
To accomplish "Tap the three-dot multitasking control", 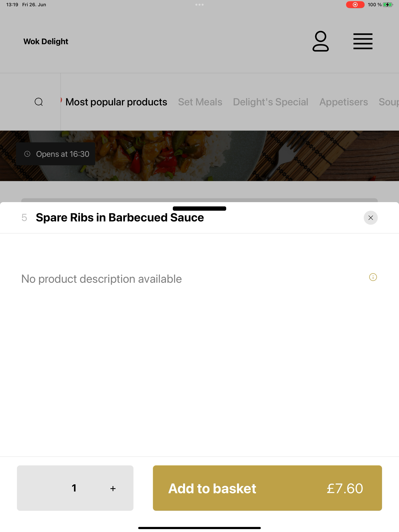I will [x=199, y=4].
